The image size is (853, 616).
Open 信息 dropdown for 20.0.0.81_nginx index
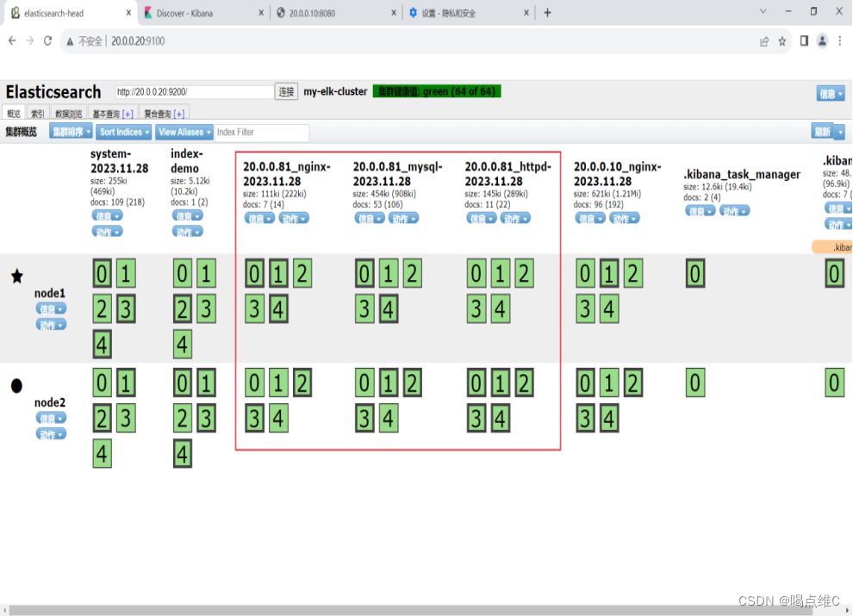point(259,218)
